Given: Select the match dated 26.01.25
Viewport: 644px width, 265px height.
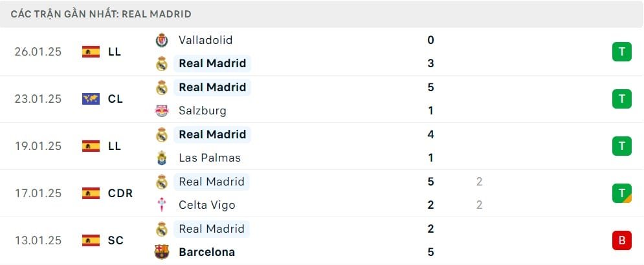Looking at the screenshot, I should [x=38, y=52].
